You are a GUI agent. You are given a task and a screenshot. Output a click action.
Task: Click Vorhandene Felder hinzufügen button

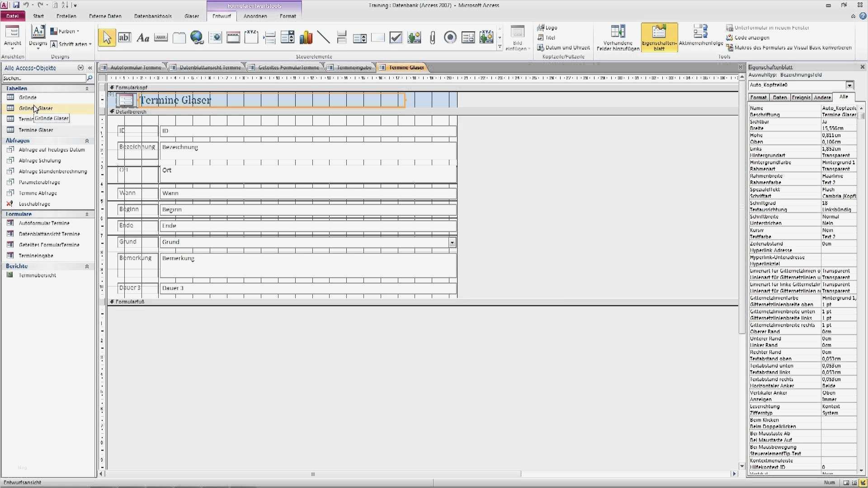(618, 38)
